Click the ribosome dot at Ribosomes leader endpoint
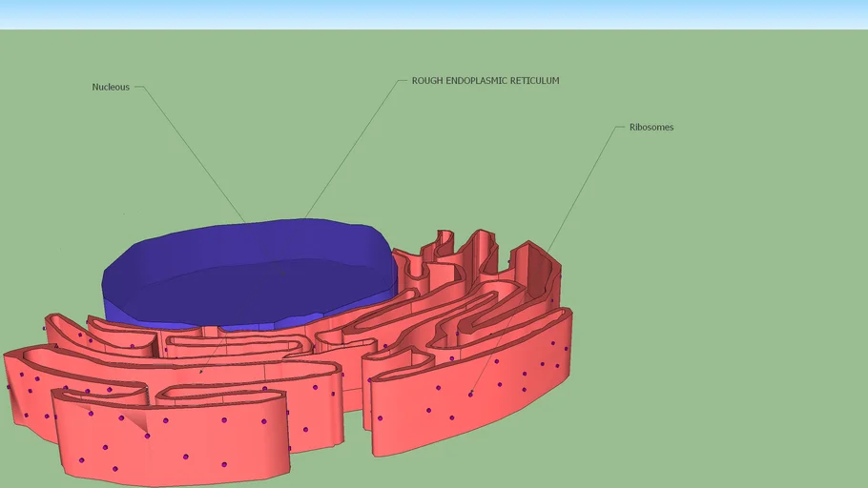 click(x=470, y=394)
